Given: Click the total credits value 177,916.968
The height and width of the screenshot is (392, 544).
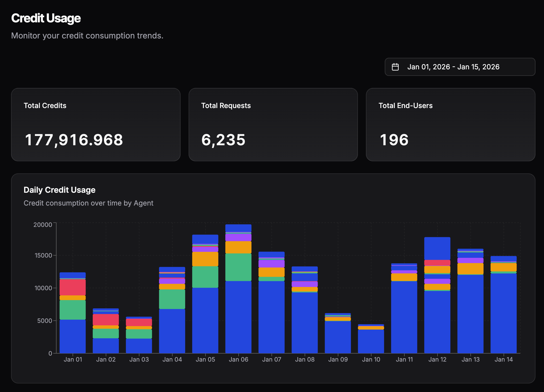Looking at the screenshot, I should 74,140.
